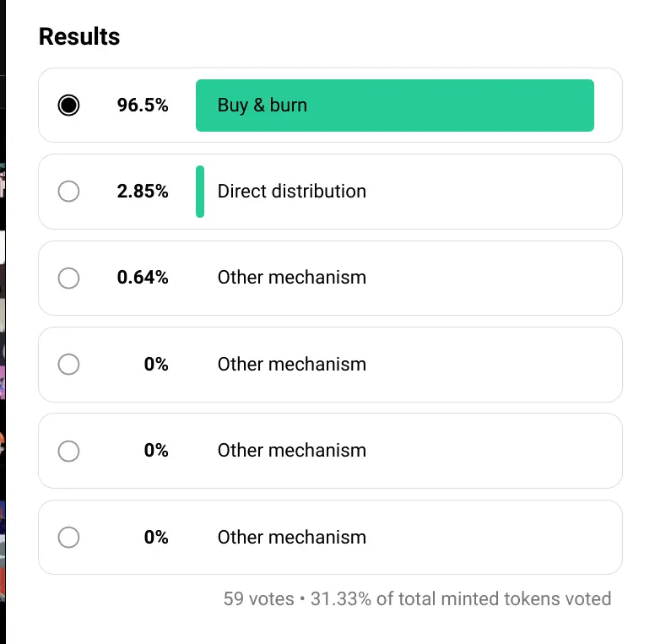Click the 0.64% percentage value

click(143, 278)
